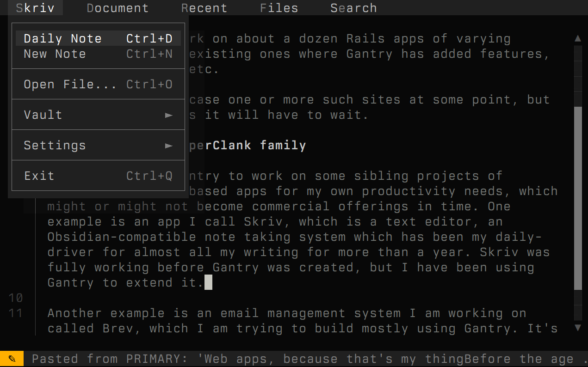Expand the Vault submenu
The width and height of the screenshot is (588, 367).
(x=98, y=115)
